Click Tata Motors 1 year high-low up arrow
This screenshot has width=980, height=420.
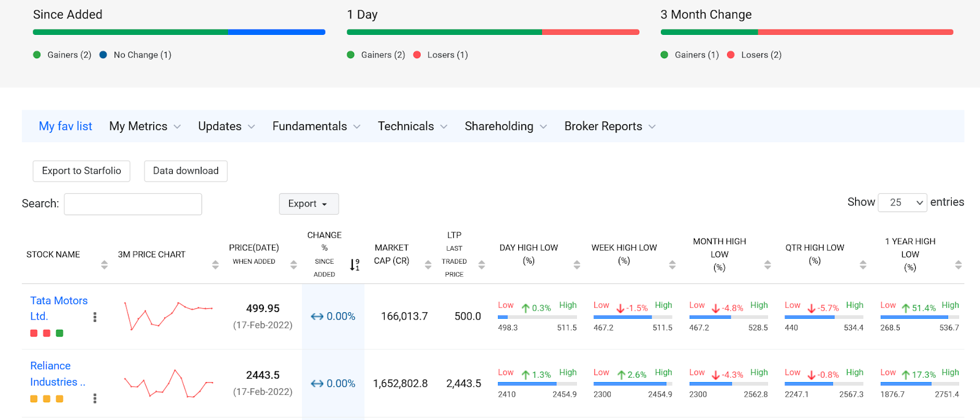tap(906, 308)
